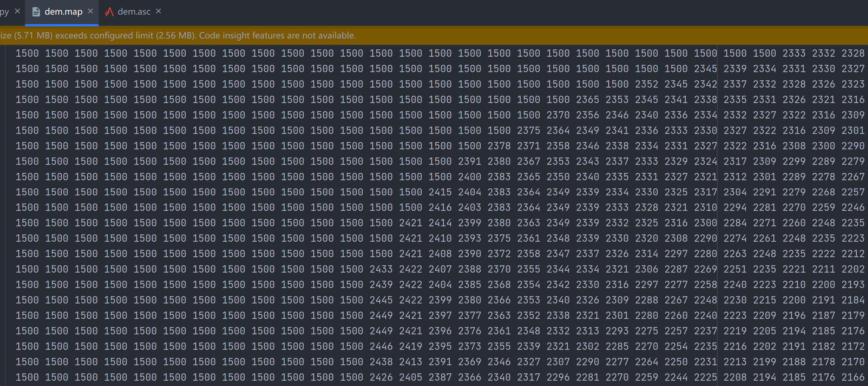Click the value 2172 in the grid

[x=853, y=346]
